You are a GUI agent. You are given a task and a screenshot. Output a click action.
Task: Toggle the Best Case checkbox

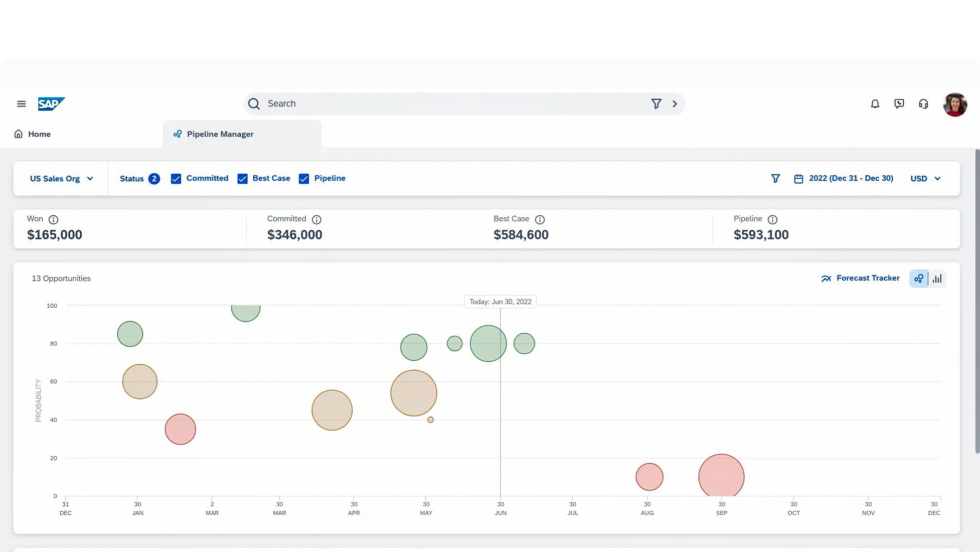pos(242,179)
